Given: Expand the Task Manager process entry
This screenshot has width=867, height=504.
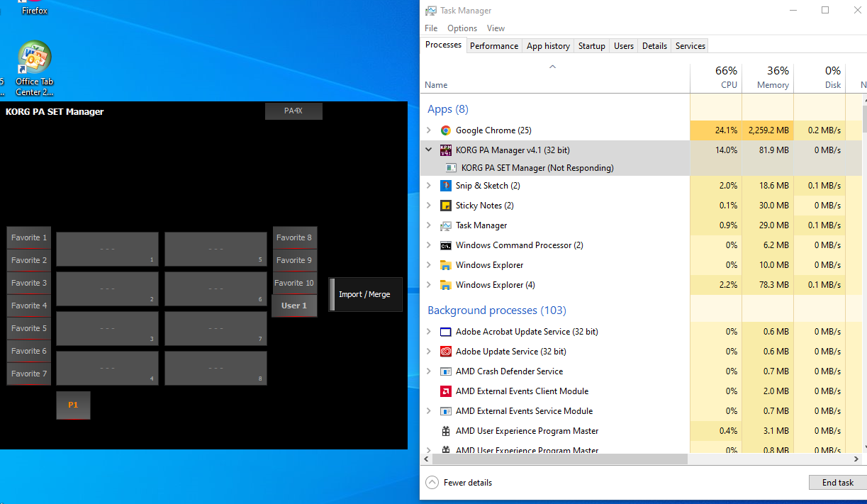Looking at the screenshot, I should pyautogui.click(x=428, y=225).
